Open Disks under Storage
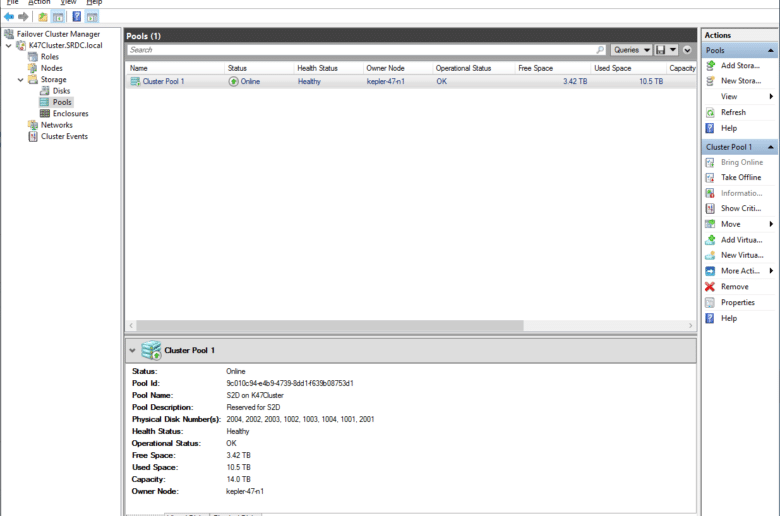The width and height of the screenshot is (780, 516). pyautogui.click(x=61, y=91)
